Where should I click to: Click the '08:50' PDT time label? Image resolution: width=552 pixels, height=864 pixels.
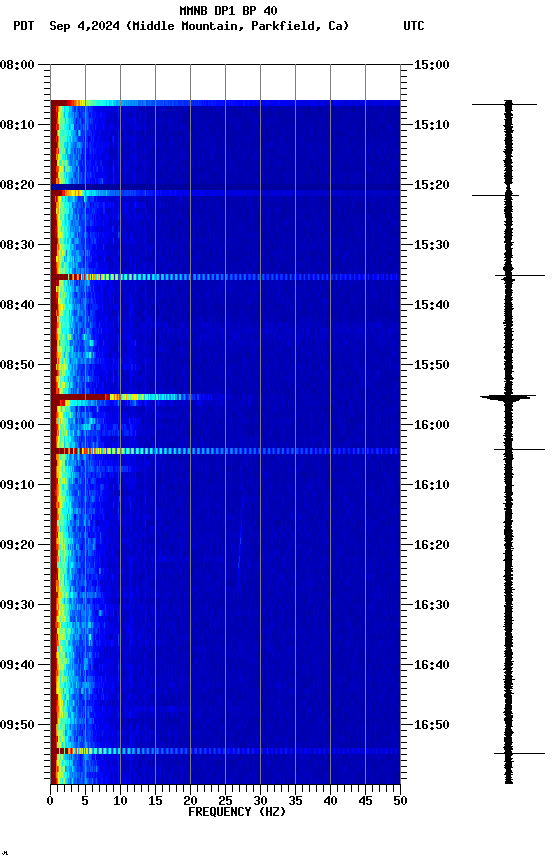(17, 365)
